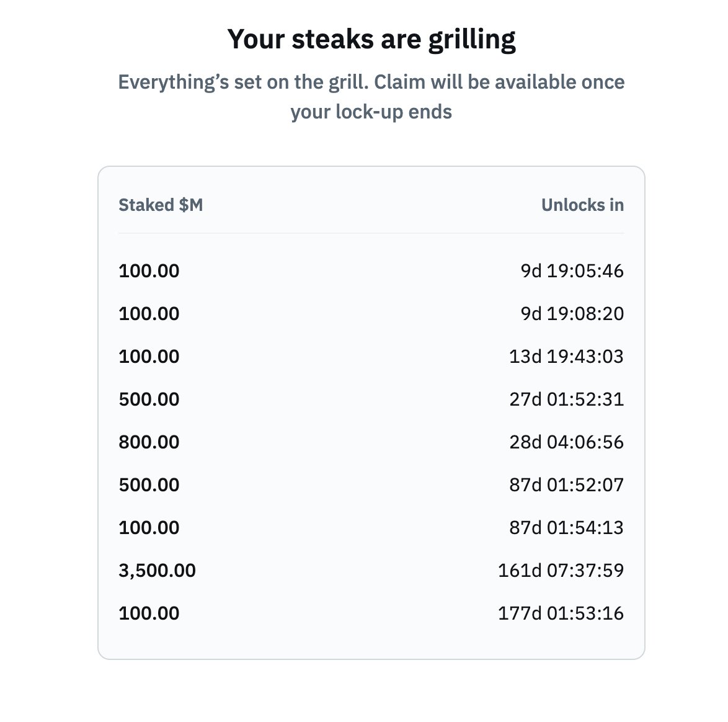The width and height of the screenshot is (728, 722).
Task: Select the countdown 9d 19:08:20
Action: coord(572,314)
